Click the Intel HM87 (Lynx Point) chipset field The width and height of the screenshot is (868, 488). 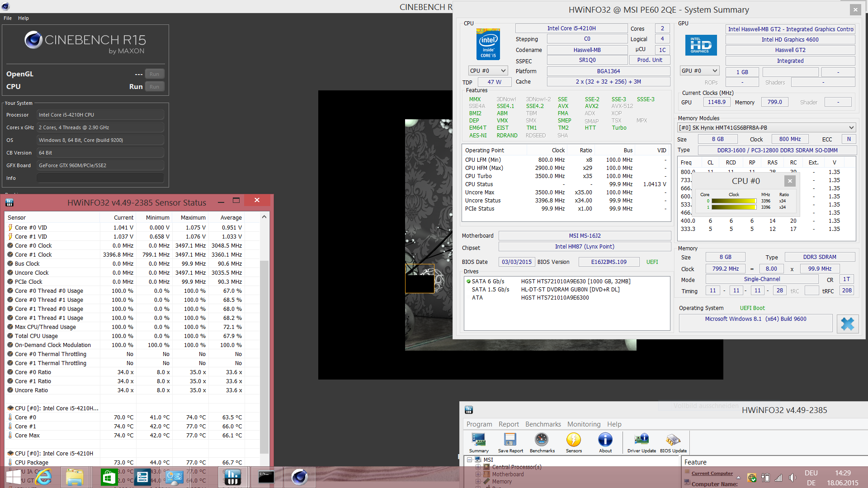click(x=585, y=247)
